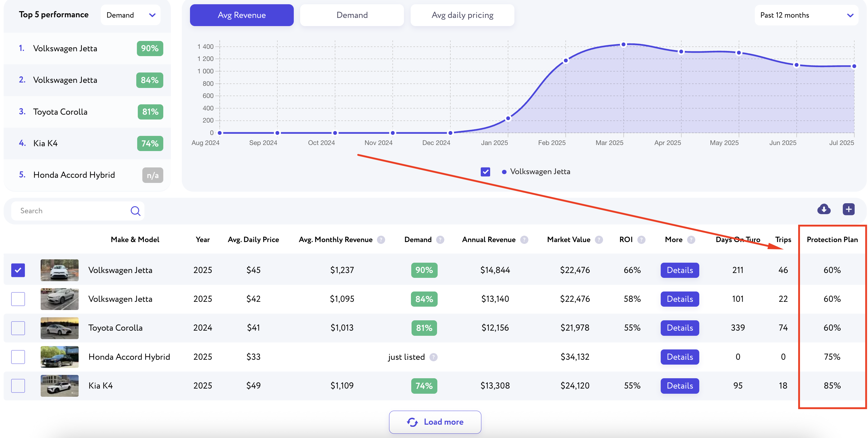Select Kia K4 in Top 5 list

pyautogui.click(x=87, y=143)
